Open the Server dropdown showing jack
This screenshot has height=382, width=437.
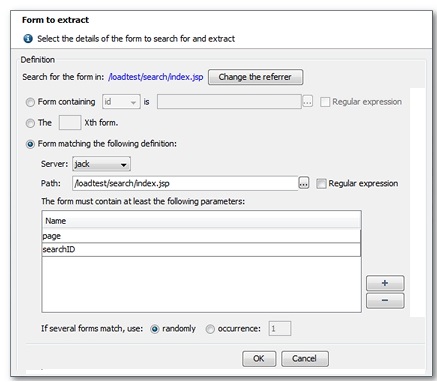pos(101,164)
